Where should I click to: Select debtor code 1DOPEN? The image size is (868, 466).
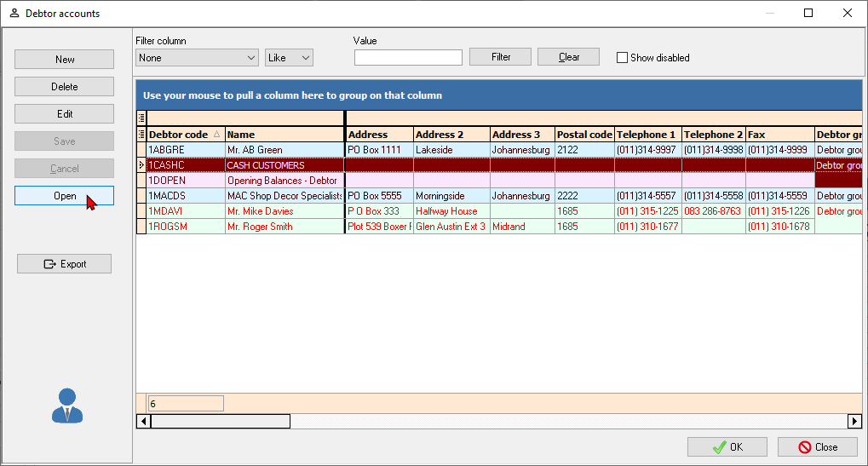(186, 181)
